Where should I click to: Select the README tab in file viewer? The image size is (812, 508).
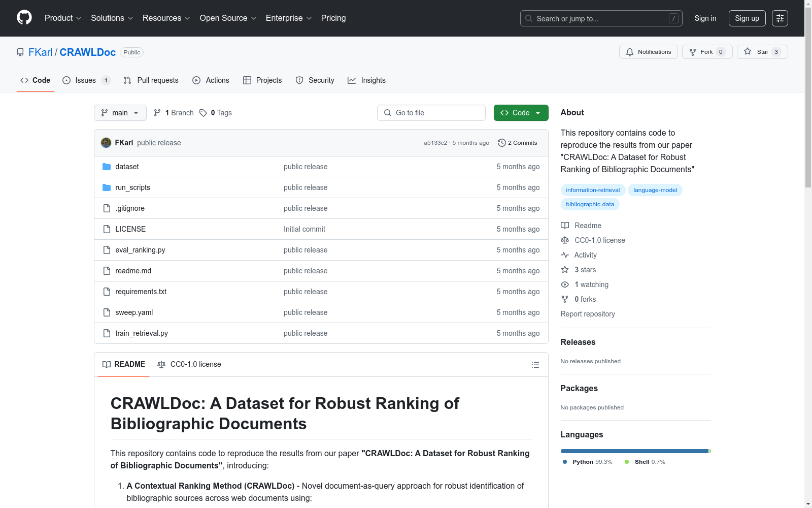coord(124,364)
